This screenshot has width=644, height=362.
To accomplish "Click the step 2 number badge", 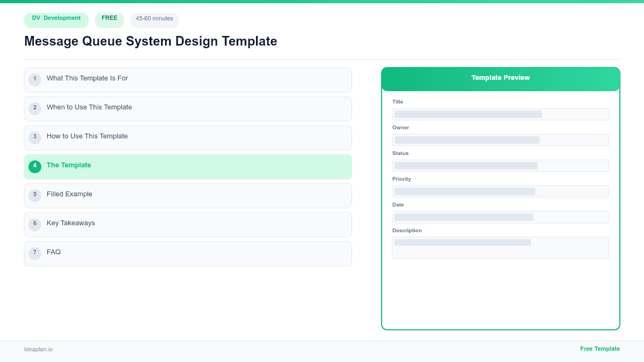I will point(35,108).
